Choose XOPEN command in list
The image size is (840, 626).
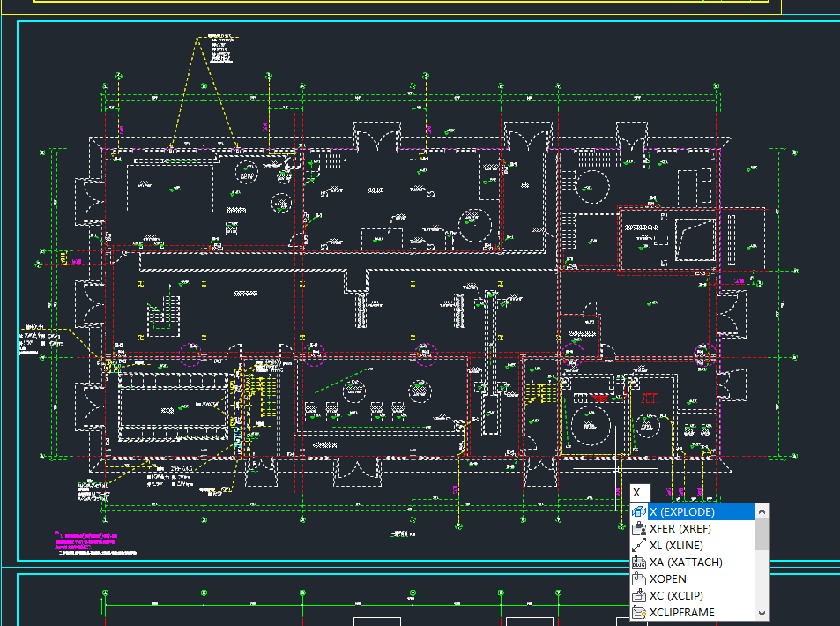(x=693, y=578)
